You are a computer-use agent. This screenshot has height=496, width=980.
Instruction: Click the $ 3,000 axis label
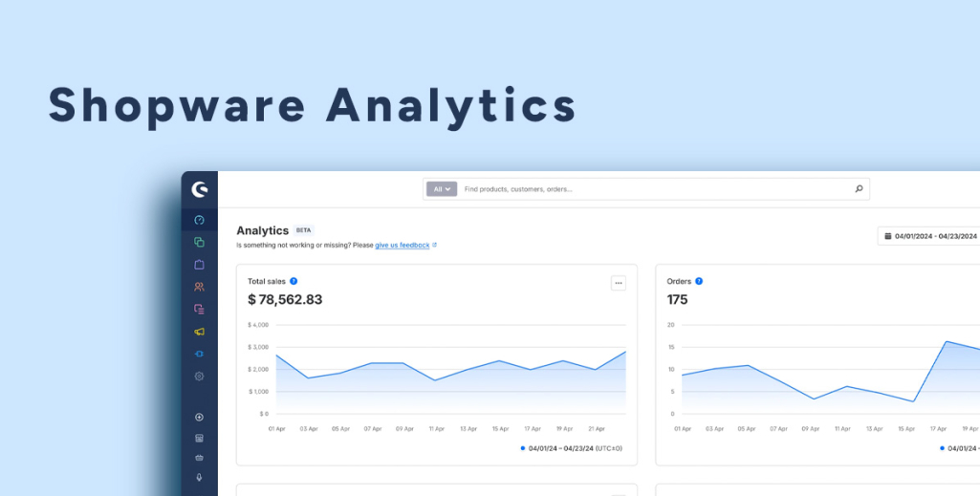(258, 347)
